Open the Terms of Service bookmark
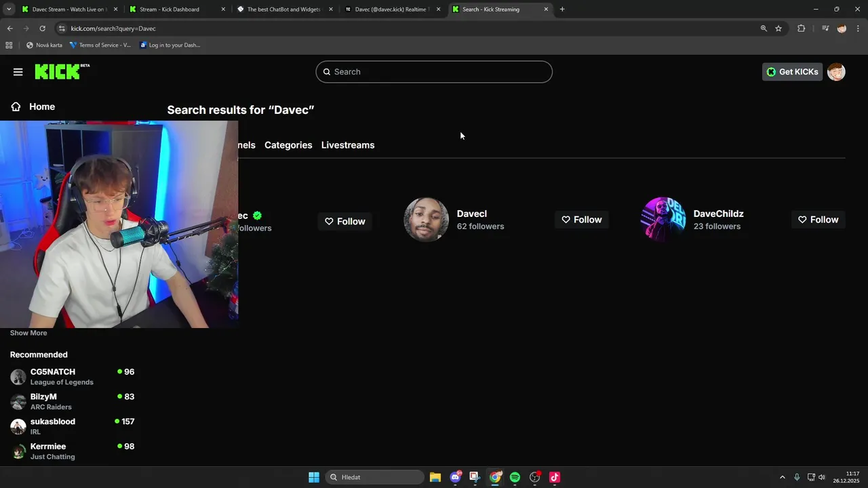This screenshot has height=488, width=868. click(100, 45)
